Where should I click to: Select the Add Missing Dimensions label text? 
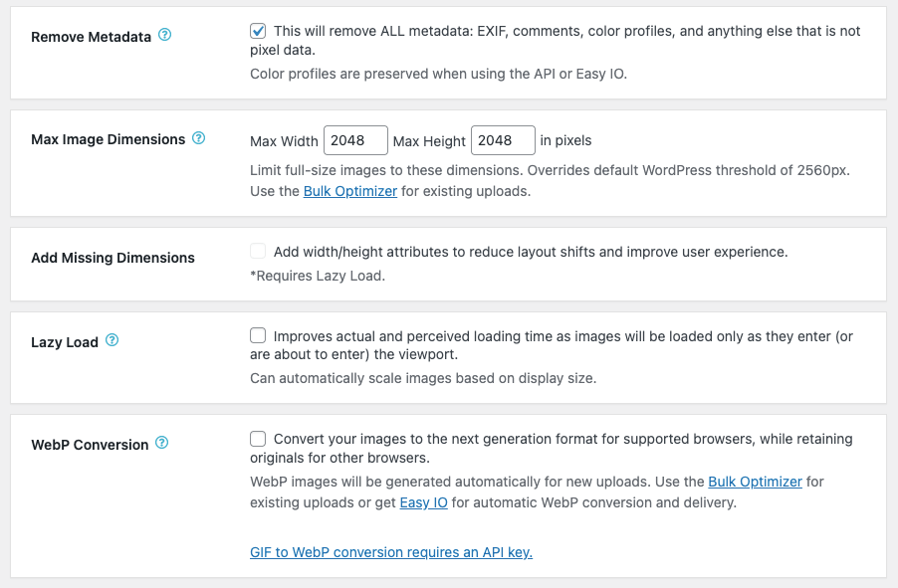point(112,258)
